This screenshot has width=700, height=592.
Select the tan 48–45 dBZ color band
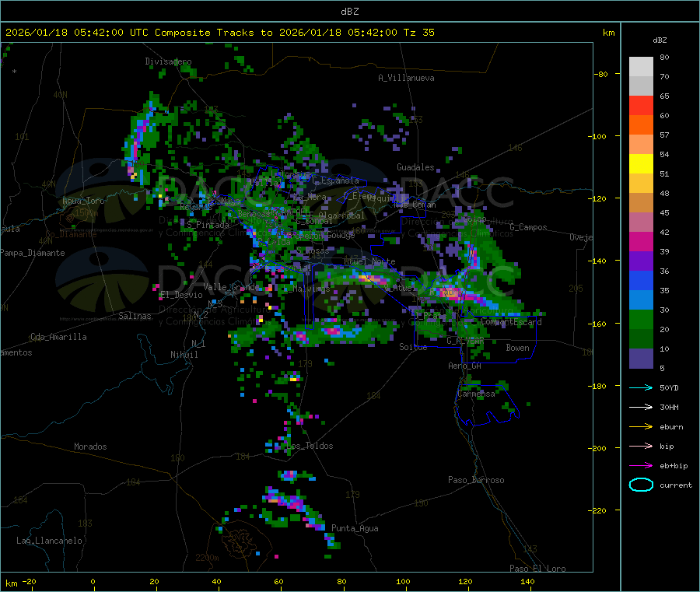641,203
